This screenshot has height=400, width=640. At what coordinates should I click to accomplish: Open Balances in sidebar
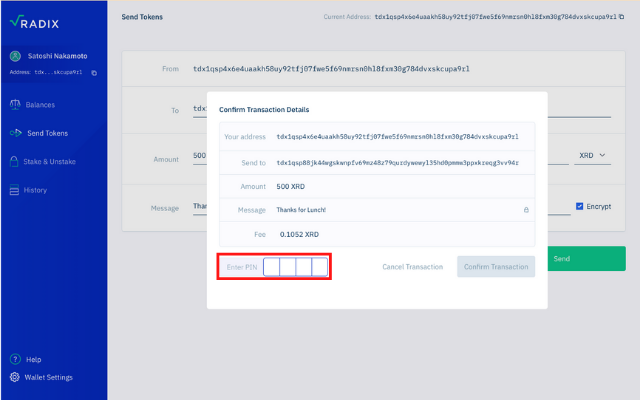point(40,105)
